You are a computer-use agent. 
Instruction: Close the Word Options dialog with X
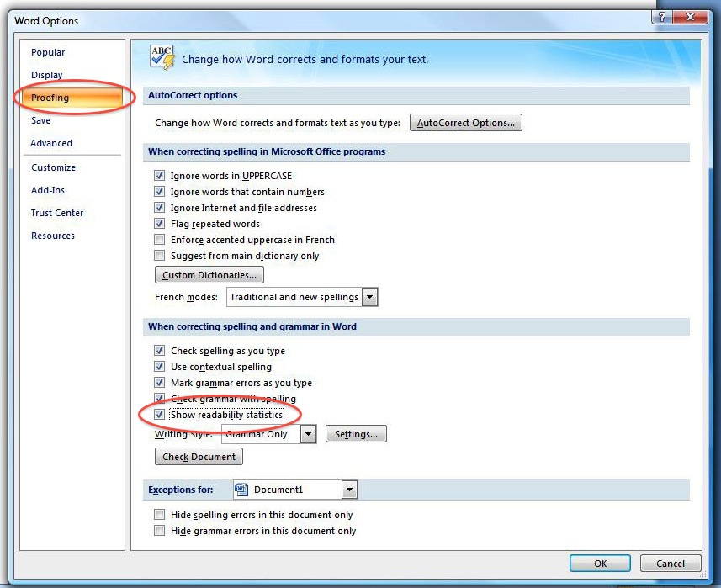click(690, 17)
